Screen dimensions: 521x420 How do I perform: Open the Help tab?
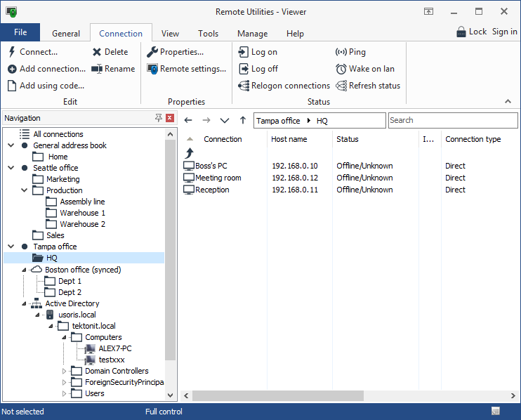pos(295,34)
